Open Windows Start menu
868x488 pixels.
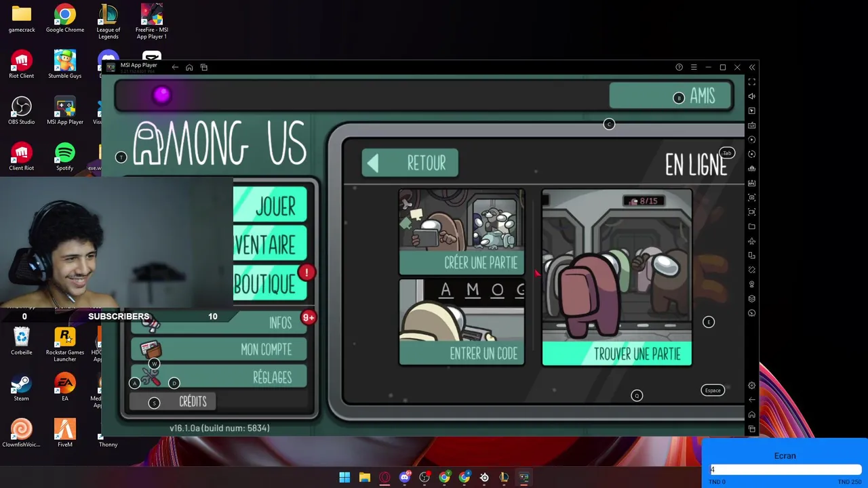344,477
